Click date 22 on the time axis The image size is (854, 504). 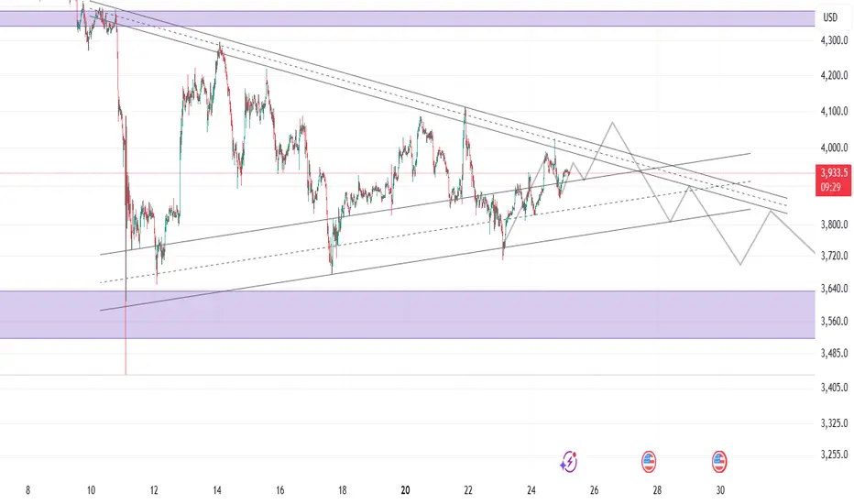(469, 489)
